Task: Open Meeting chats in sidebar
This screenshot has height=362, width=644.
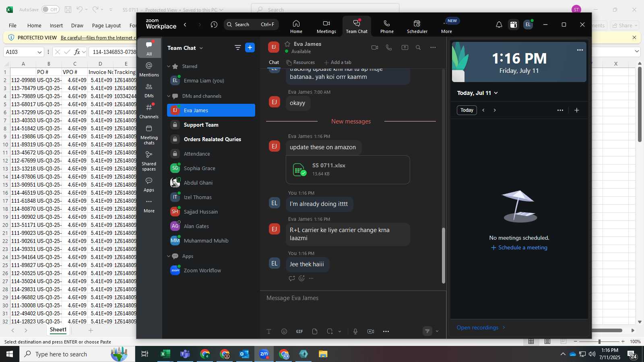Action: (x=149, y=135)
